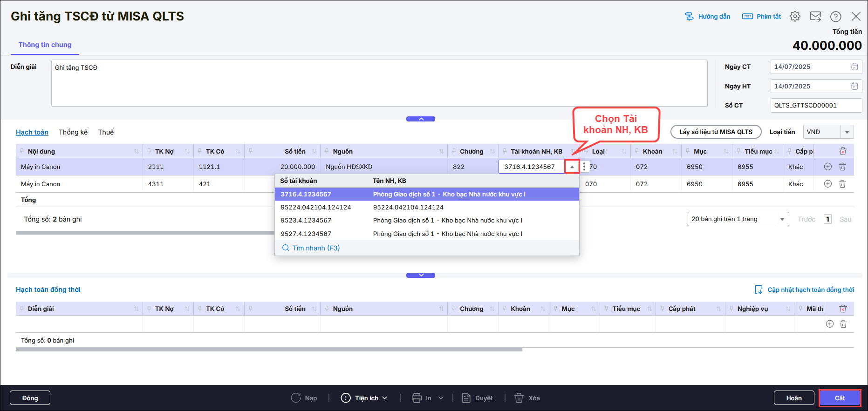Click Lấy số liệu từ MISA QLTS
Viewport: 868px width, 411px height.
716,132
